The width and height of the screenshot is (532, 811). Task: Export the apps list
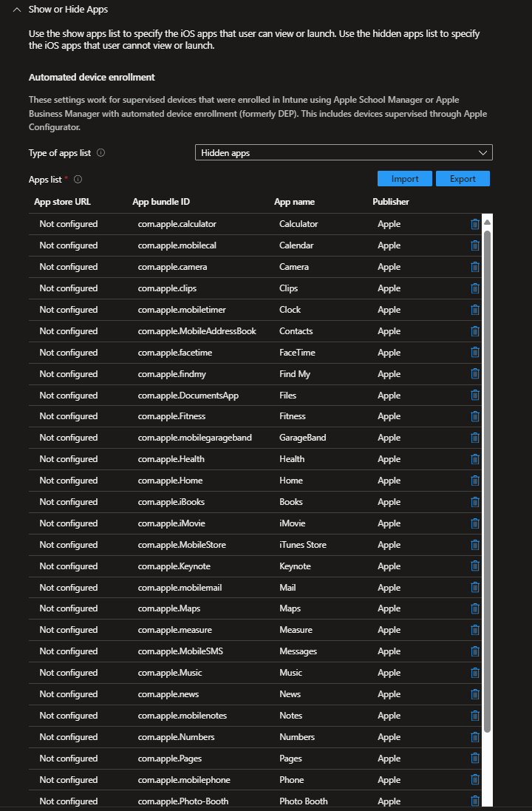click(x=463, y=179)
